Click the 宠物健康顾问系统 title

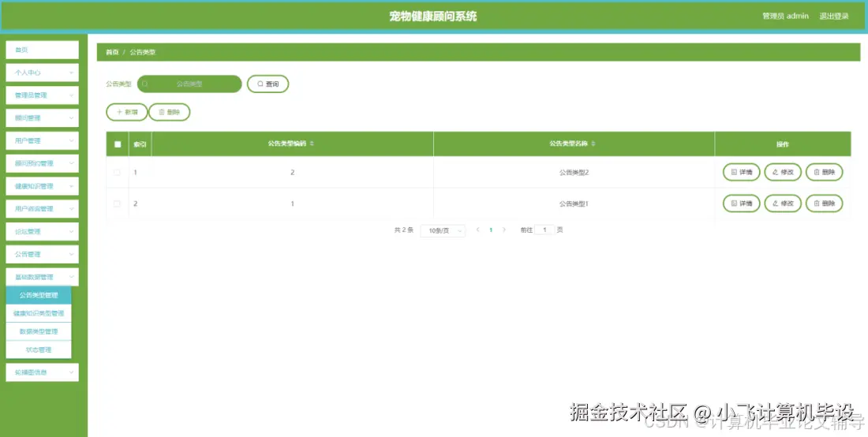433,16
